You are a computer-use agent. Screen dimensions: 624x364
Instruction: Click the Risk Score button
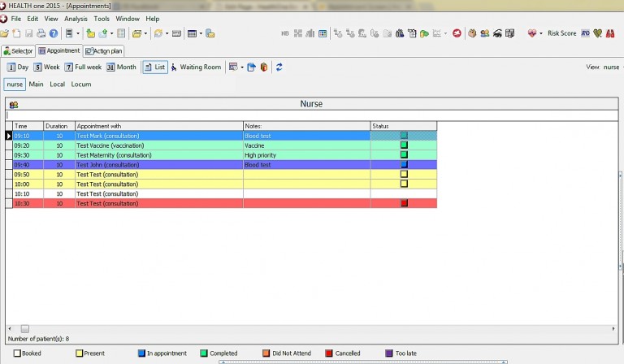point(561,33)
